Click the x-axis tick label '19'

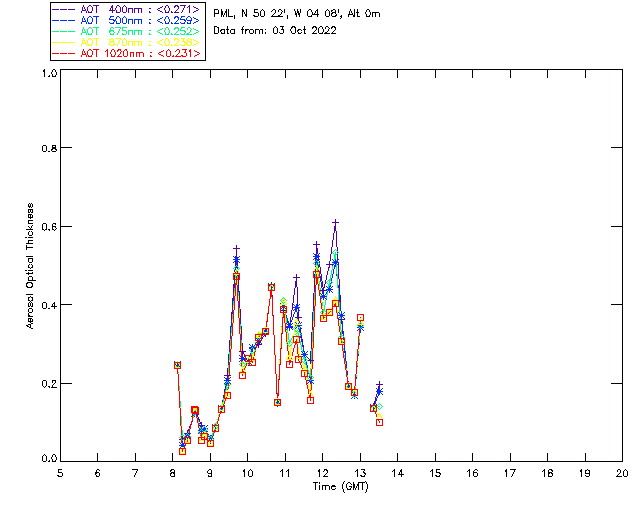tap(585, 473)
